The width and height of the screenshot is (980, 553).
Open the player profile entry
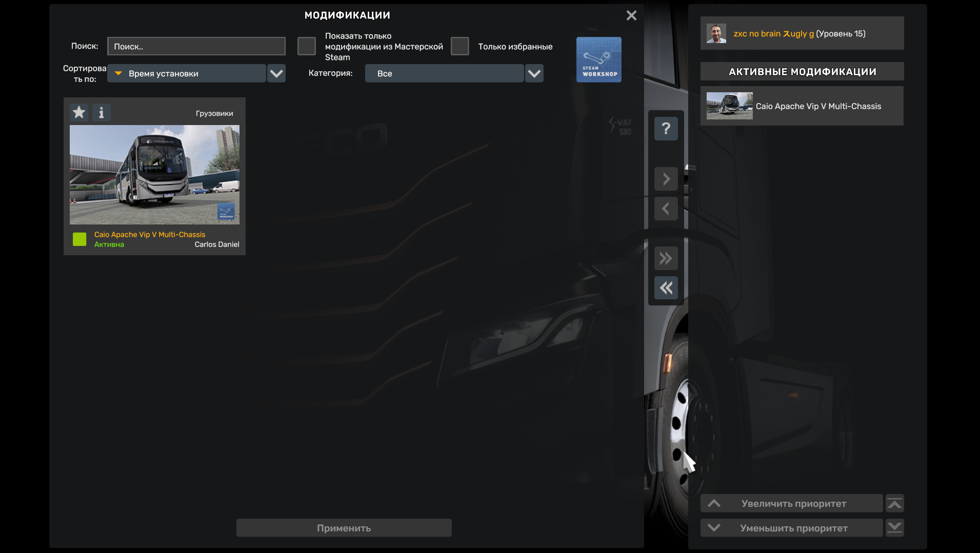coord(802,33)
